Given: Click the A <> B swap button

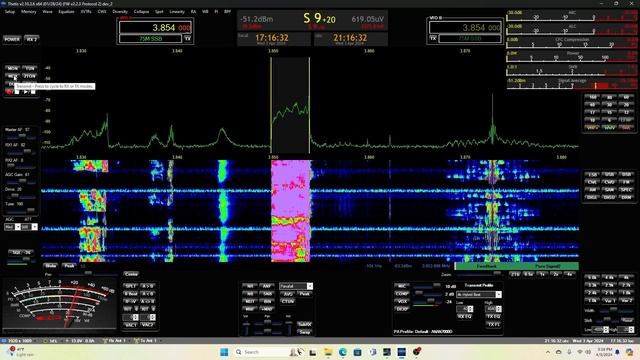Looking at the screenshot, I should [x=147, y=301].
